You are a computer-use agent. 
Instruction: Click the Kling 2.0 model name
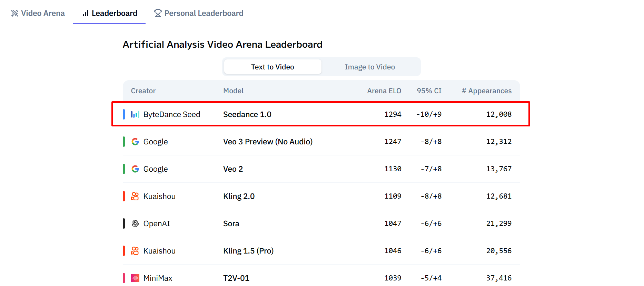pos(239,196)
